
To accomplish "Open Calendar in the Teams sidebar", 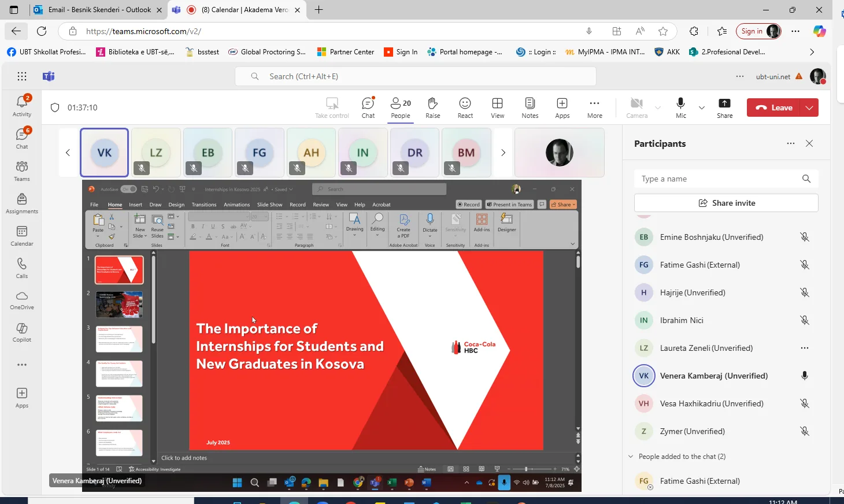I will click(22, 236).
